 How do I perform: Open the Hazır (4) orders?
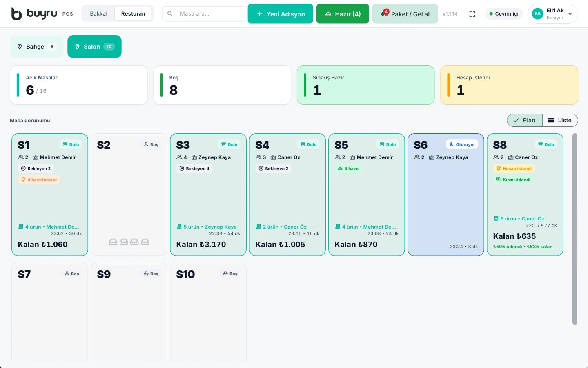pyautogui.click(x=343, y=14)
